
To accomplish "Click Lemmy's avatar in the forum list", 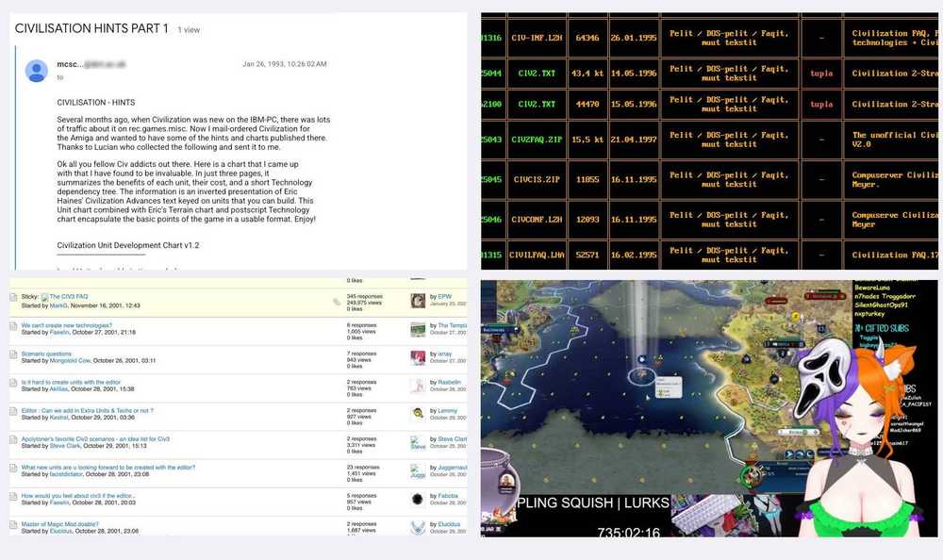I will coord(418,413).
